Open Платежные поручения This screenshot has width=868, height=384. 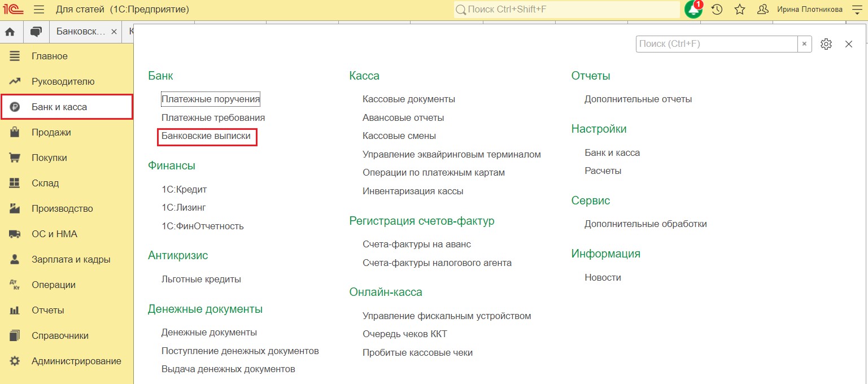click(x=211, y=99)
